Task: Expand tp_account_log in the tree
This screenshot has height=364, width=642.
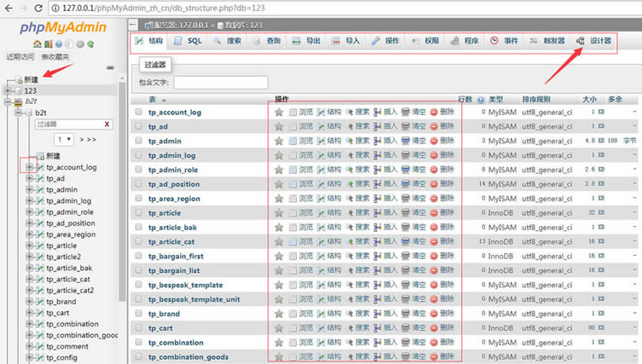Action: 29,166
